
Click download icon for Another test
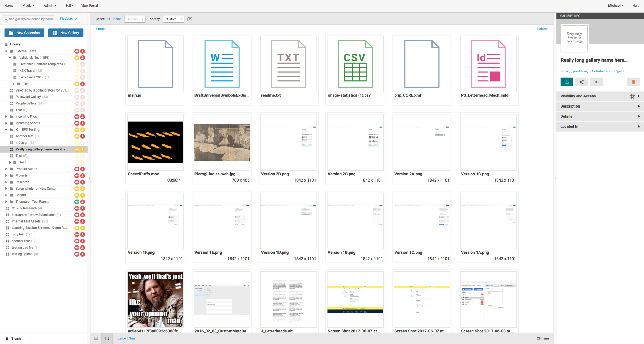coord(82,136)
